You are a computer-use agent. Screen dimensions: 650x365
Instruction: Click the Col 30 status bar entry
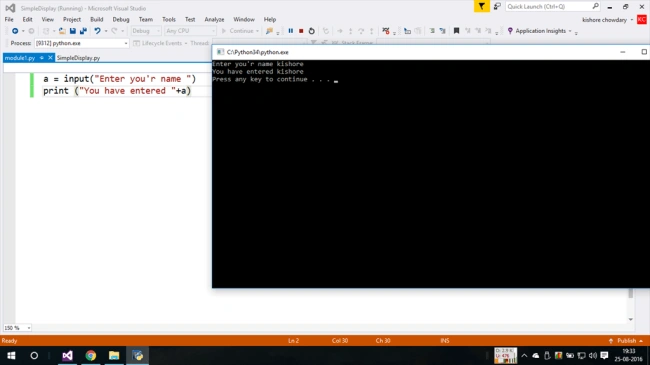click(x=340, y=341)
